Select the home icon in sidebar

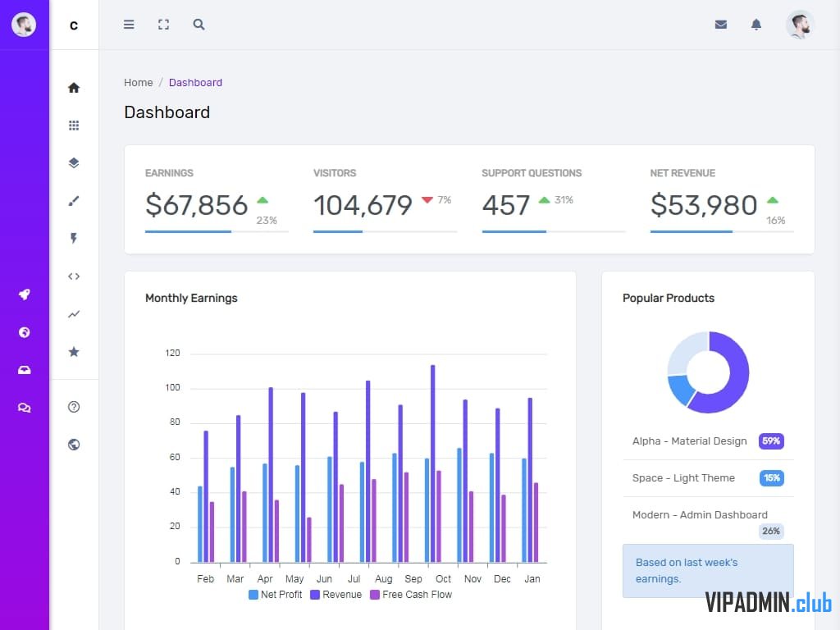pyautogui.click(x=74, y=87)
